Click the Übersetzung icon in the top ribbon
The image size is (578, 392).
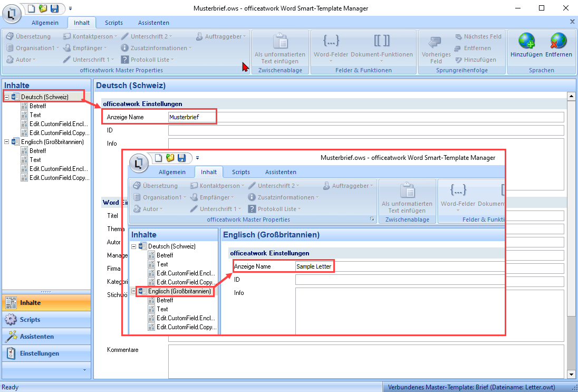(x=10, y=36)
